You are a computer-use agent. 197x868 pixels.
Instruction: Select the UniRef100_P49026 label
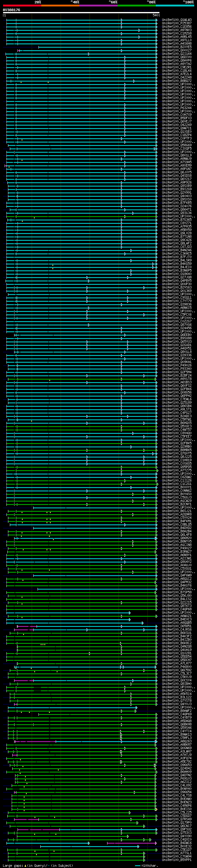click(177, 365)
